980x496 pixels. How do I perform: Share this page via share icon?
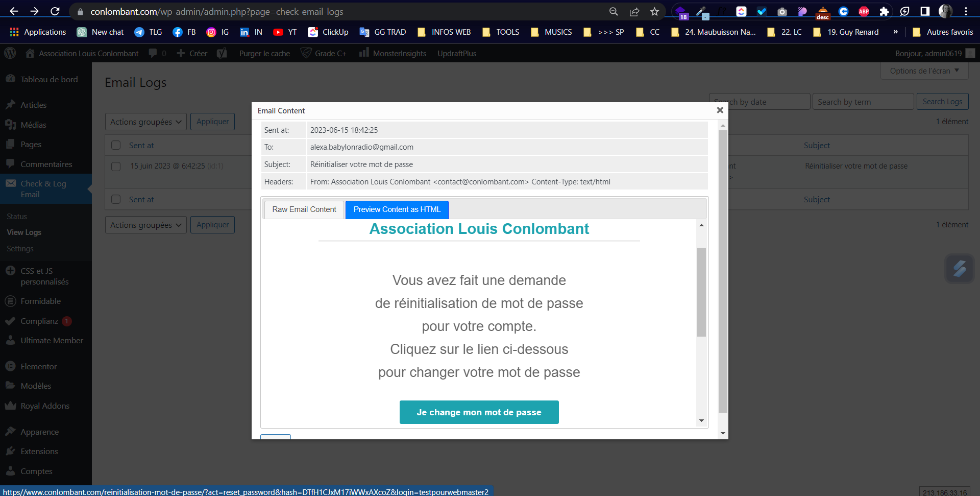[634, 11]
